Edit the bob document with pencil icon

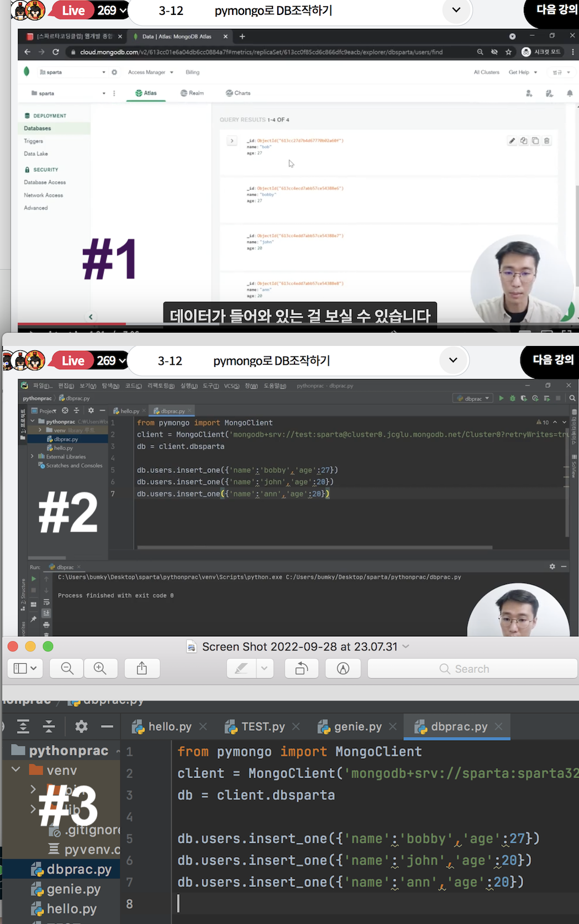coord(512,141)
